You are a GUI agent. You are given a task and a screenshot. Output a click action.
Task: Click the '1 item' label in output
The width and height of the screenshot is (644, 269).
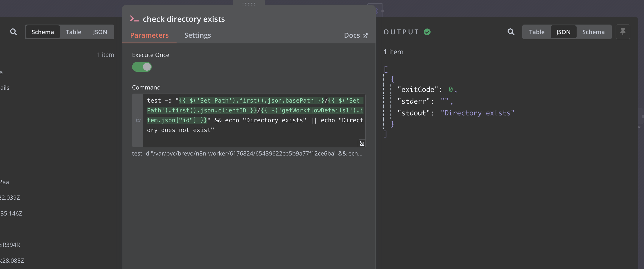coord(393,52)
